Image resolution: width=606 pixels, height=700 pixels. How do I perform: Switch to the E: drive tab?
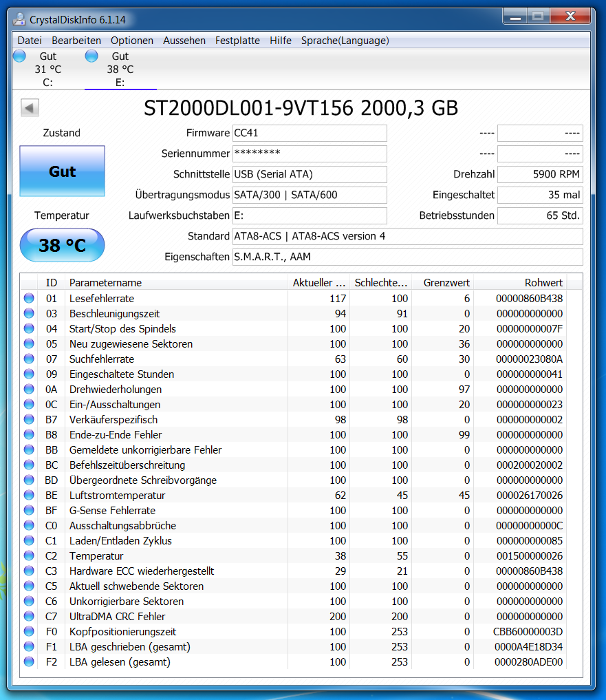point(120,70)
